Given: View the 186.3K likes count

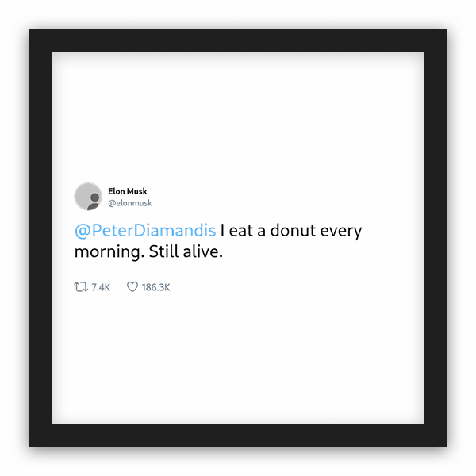Looking at the screenshot, I should [155, 287].
